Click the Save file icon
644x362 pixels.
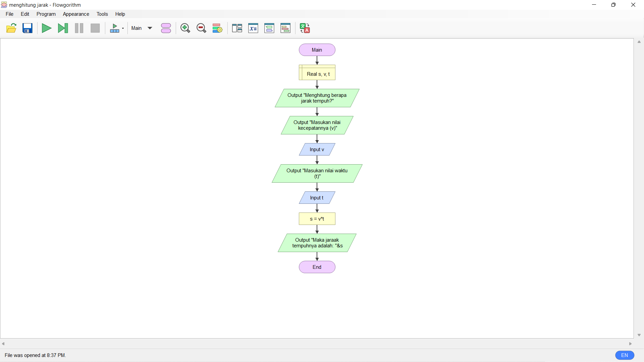point(28,28)
